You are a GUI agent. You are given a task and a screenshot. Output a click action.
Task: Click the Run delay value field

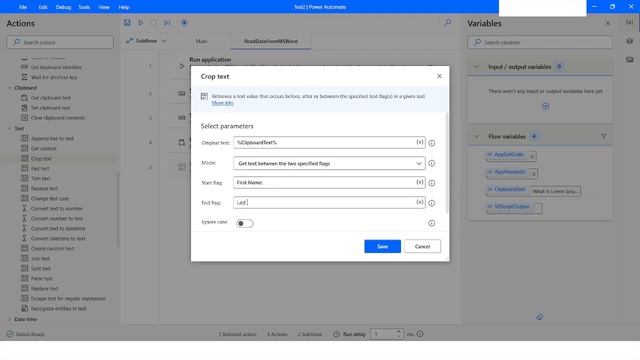tap(383, 334)
